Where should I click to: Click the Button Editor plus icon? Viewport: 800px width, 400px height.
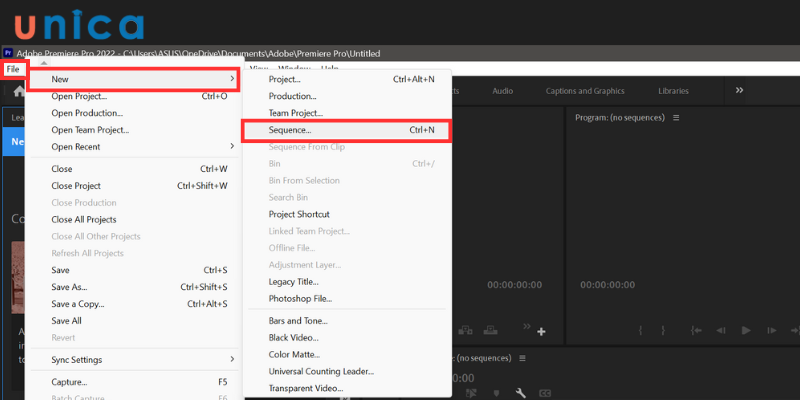click(541, 331)
